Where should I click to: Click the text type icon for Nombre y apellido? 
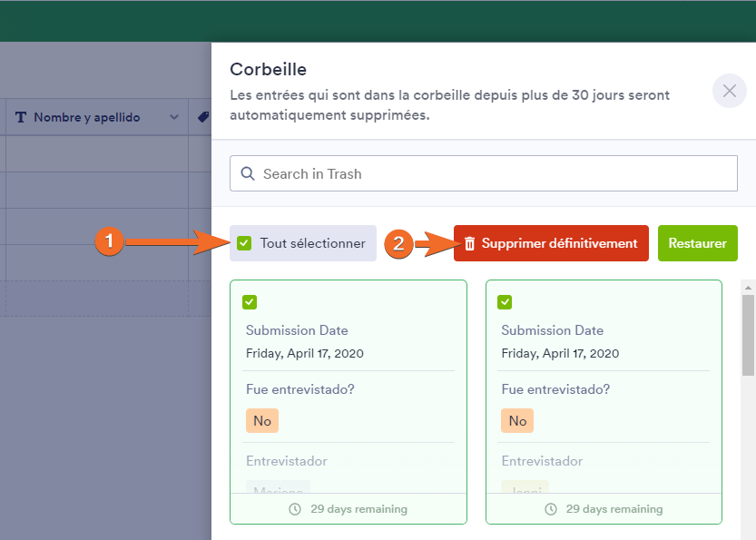coord(21,117)
